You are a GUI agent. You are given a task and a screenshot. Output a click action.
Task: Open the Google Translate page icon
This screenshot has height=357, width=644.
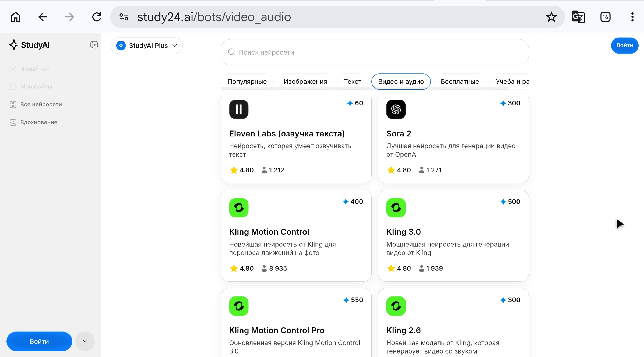pyautogui.click(x=578, y=17)
